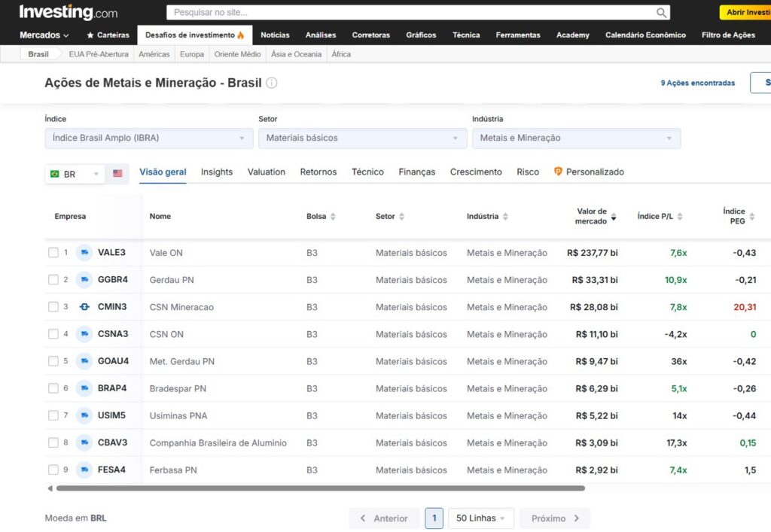Click the CSNA3 company logo icon
Image resolution: width=771 pixels, height=532 pixels.
(84, 334)
